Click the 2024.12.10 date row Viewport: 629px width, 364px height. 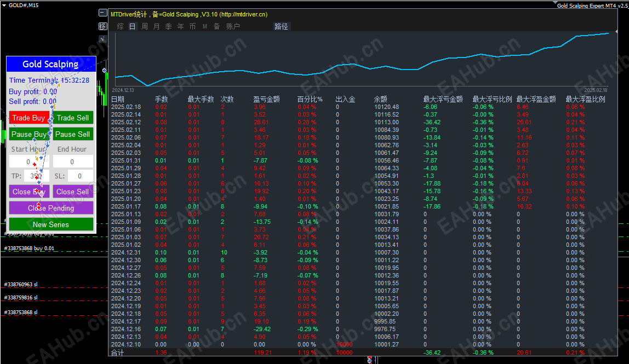(126, 344)
